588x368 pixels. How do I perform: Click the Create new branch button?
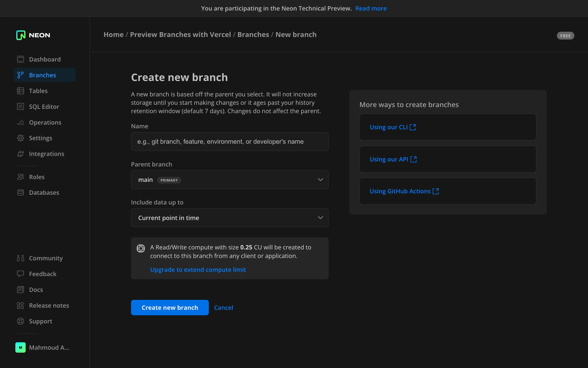(x=170, y=308)
